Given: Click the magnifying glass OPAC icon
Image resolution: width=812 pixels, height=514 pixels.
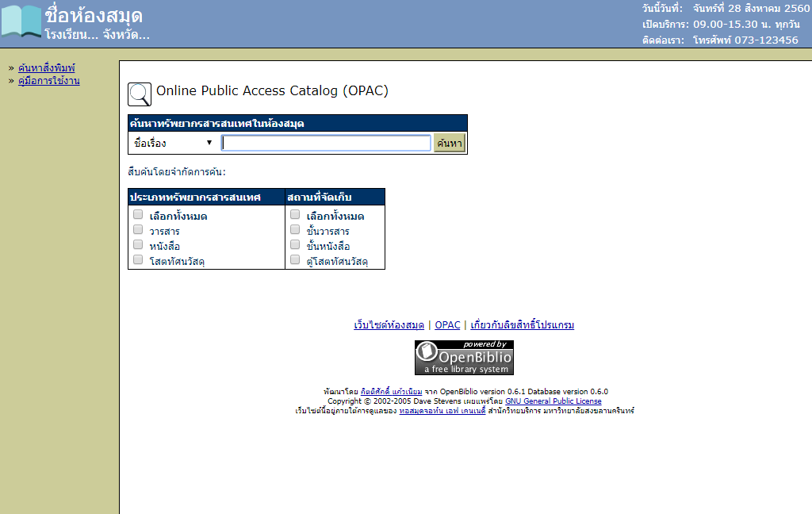Looking at the screenshot, I should click(x=140, y=94).
